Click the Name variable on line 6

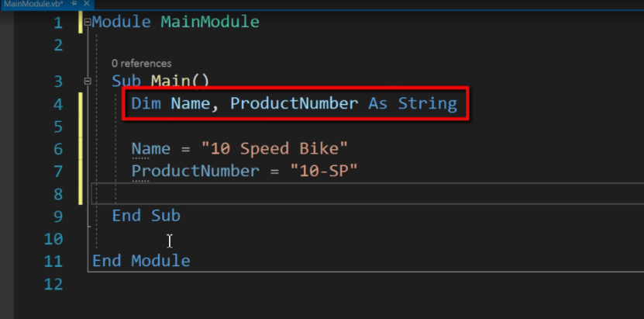[x=151, y=148]
